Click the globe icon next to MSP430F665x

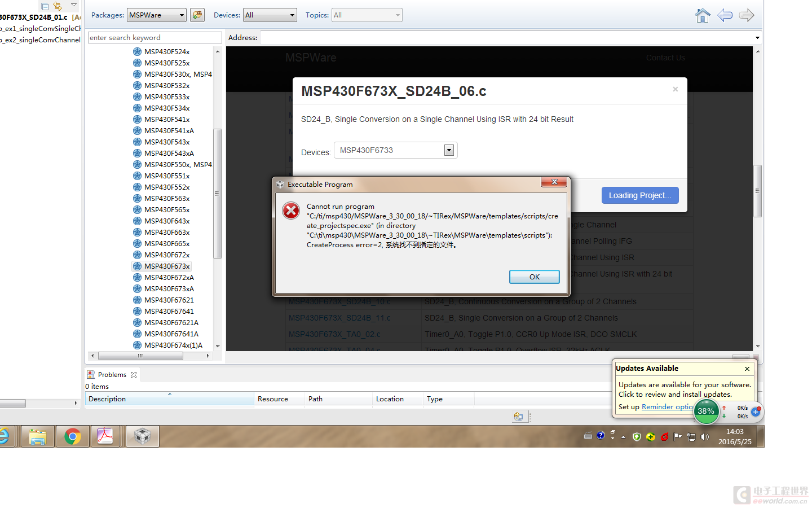click(x=137, y=243)
